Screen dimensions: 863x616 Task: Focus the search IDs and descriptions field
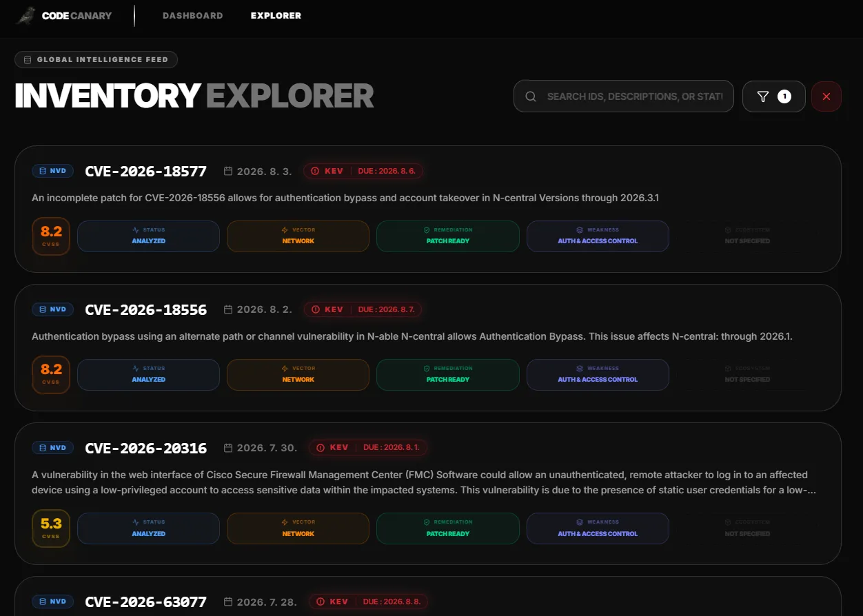point(623,96)
